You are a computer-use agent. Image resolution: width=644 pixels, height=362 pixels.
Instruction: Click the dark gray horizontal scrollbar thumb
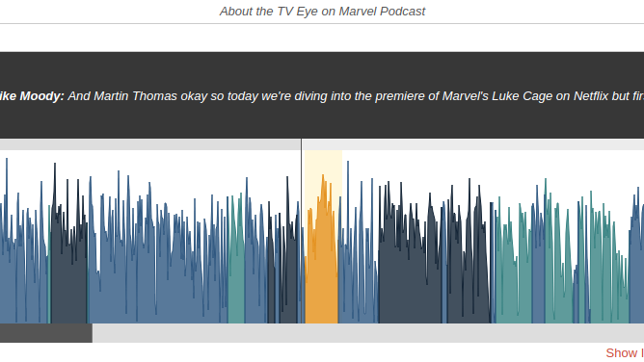tap(46, 333)
